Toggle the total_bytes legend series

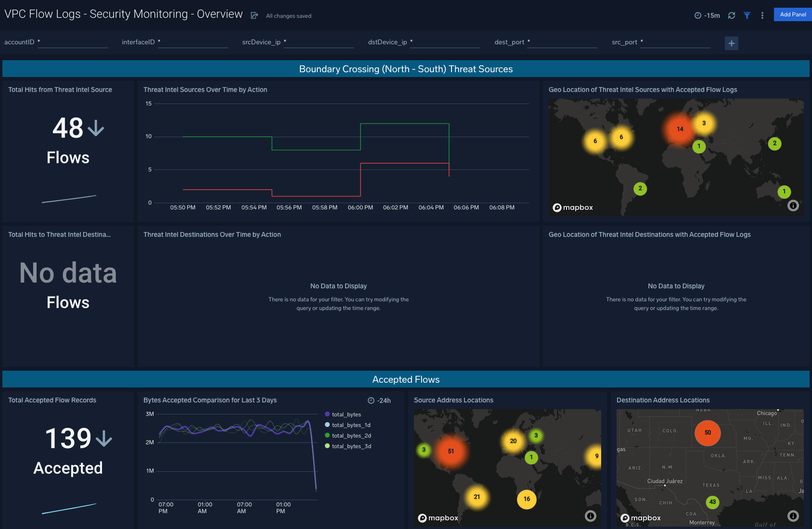(x=347, y=414)
